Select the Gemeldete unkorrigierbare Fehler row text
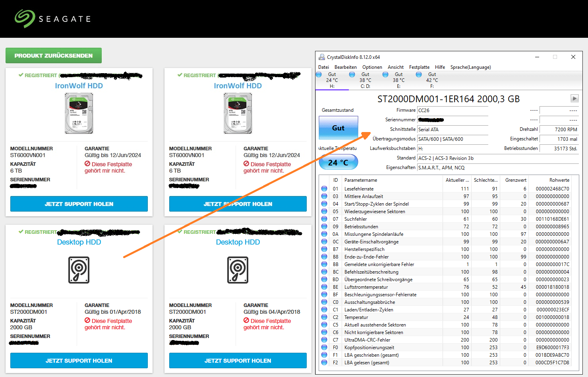 coord(379,264)
